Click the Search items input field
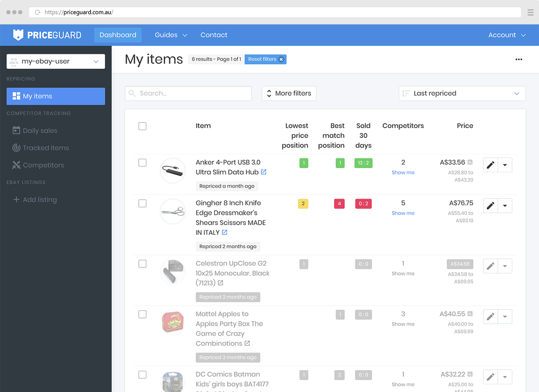The height and width of the screenshot is (392, 539). point(188,93)
